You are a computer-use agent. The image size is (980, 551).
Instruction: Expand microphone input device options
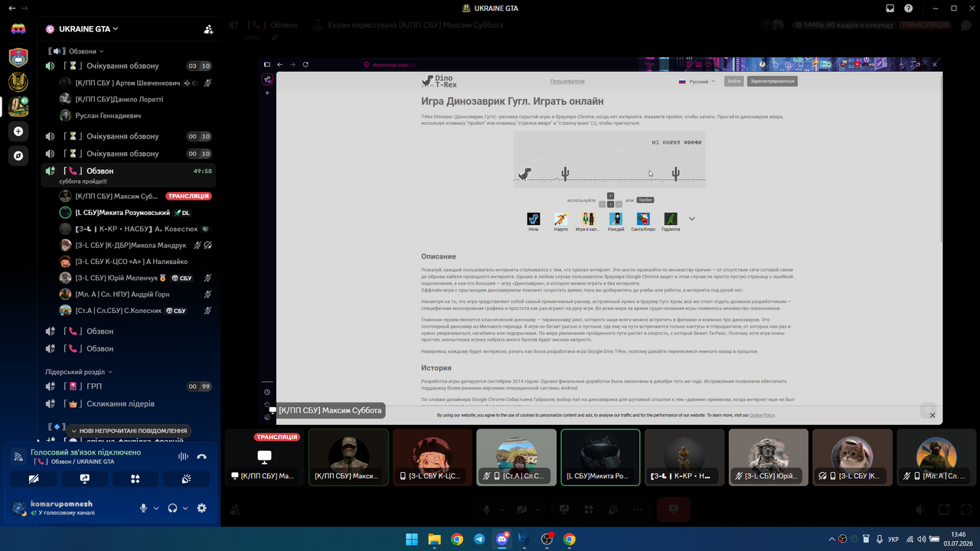(x=156, y=508)
